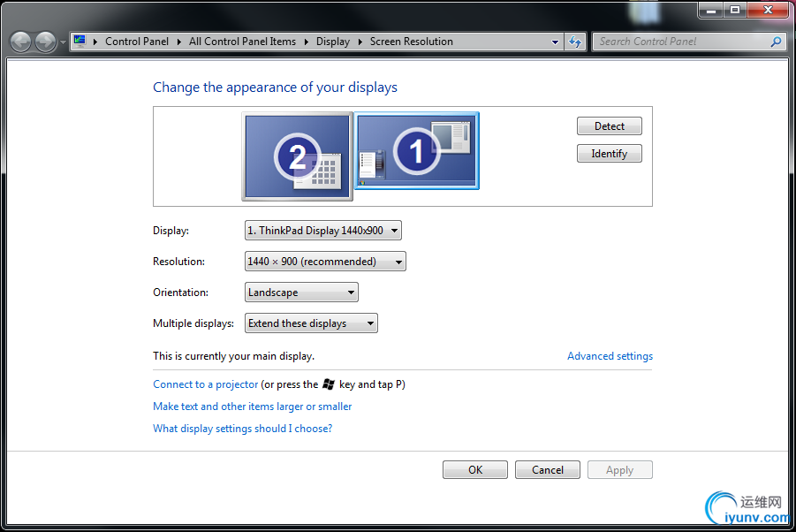Go to Display breadcrumb

(x=332, y=42)
